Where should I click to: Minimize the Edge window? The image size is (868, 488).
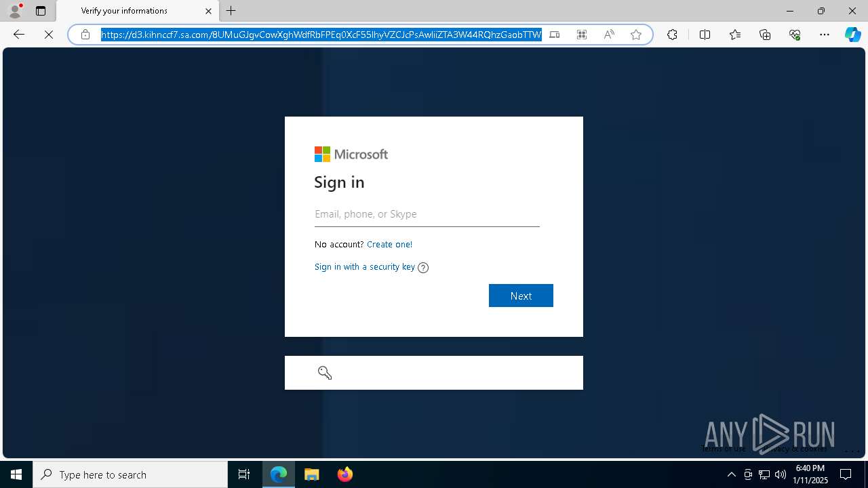tap(790, 11)
